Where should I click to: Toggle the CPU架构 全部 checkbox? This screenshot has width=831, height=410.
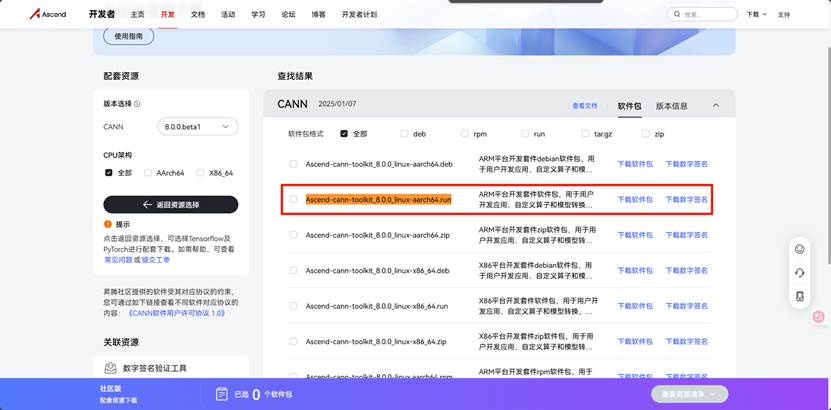click(x=109, y=173)
